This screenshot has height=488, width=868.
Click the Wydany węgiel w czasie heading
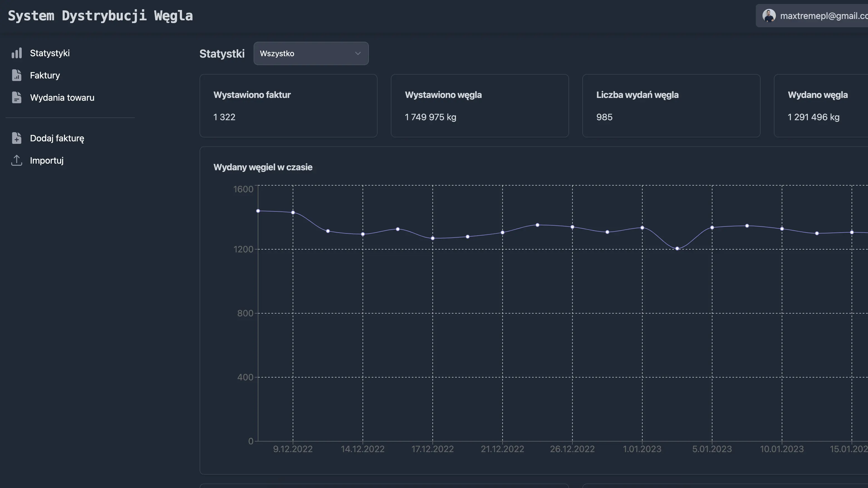pyautogui.click(x=263, y=167)
